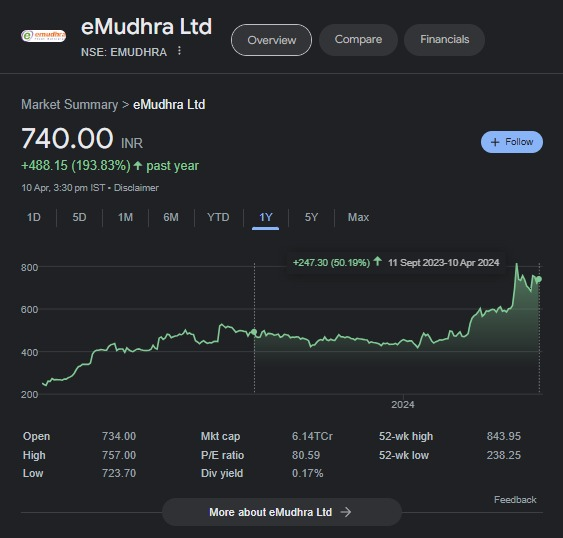
Task: Open the Financials tab
Action: coord(445,40)
